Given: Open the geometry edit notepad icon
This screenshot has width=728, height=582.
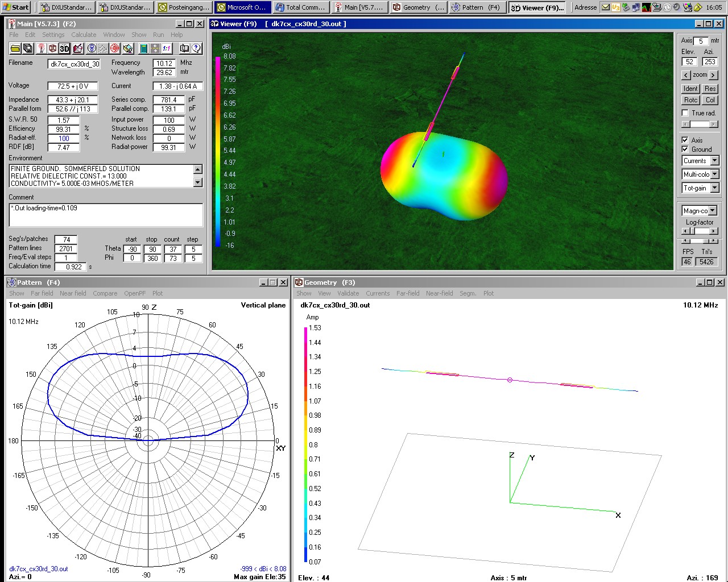Looking at the screenshot, I should coord(77,49).
